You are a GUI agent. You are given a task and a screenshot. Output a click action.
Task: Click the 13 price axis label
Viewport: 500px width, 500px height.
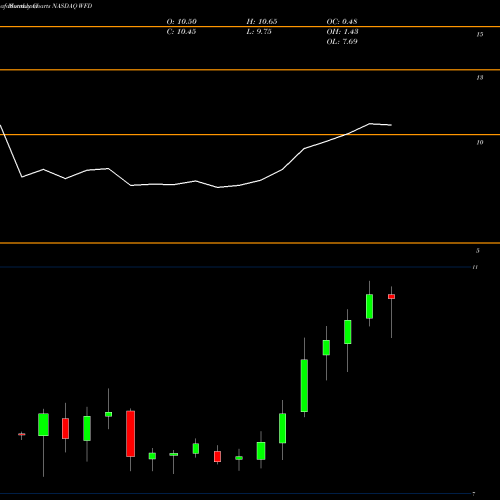coord(480,78)
